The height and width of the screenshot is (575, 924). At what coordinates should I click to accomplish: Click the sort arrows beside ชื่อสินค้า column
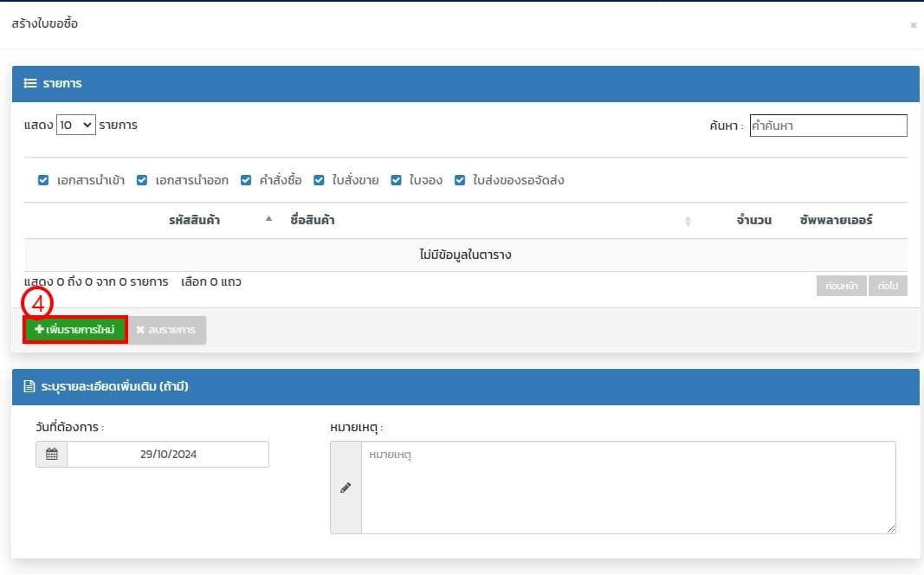coord(688,221)
